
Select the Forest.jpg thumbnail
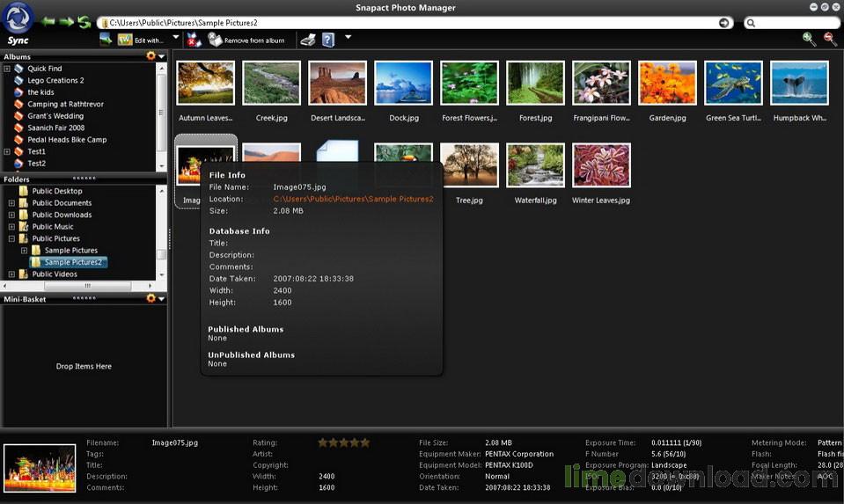tap(536, 83)
